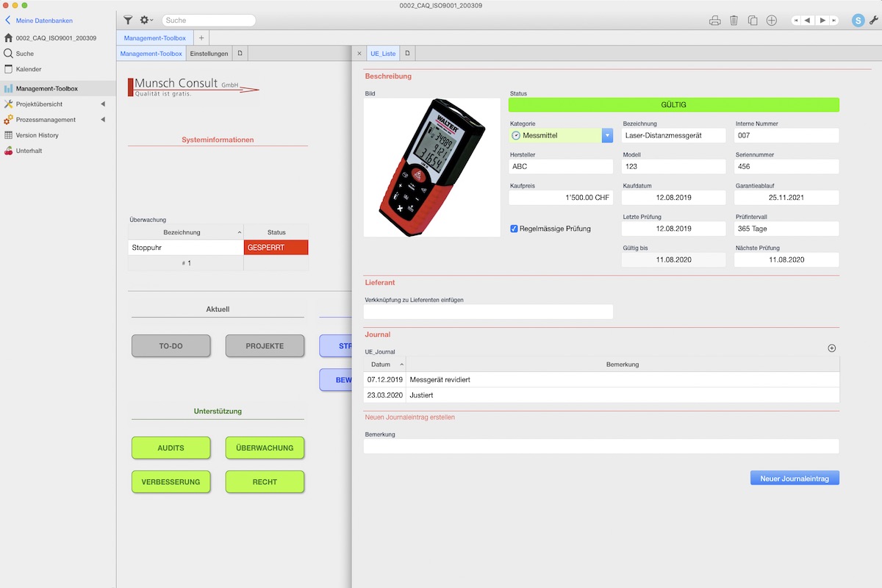Click the trash icon to delete record

tap(734, 21)
